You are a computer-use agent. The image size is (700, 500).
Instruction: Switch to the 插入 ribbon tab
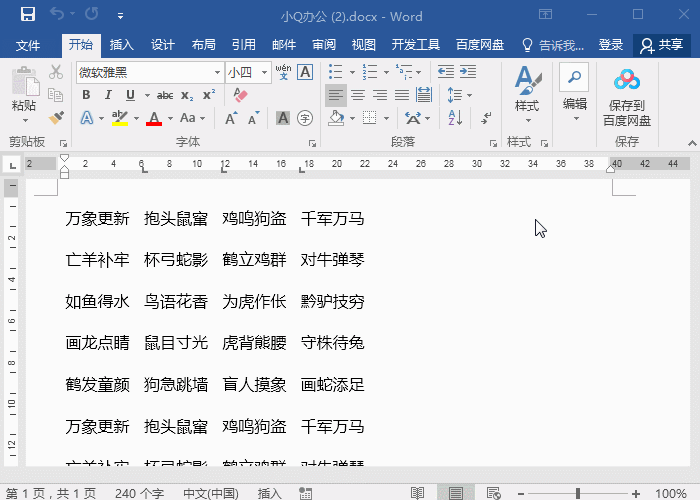click(x=122, y=45)
